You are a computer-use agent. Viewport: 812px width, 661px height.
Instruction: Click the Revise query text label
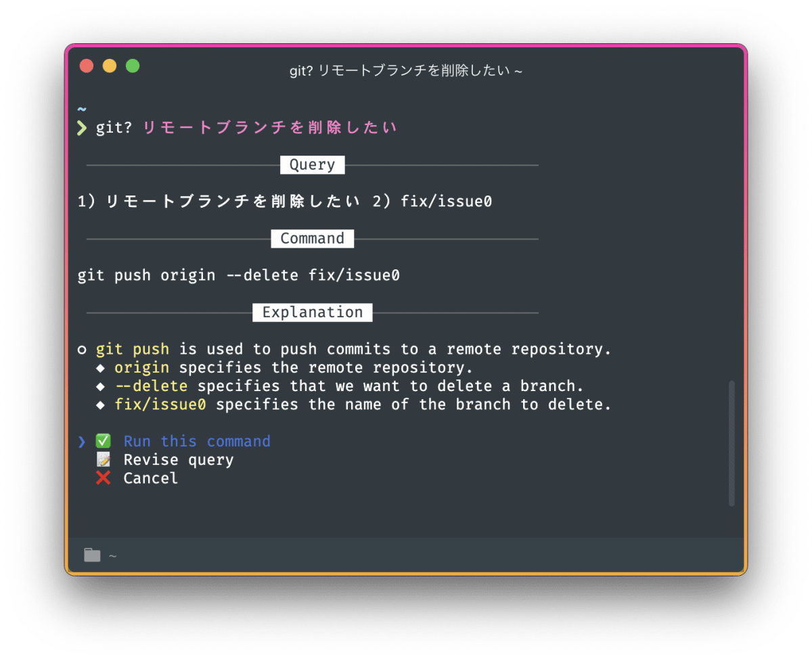tap(178, 459)
